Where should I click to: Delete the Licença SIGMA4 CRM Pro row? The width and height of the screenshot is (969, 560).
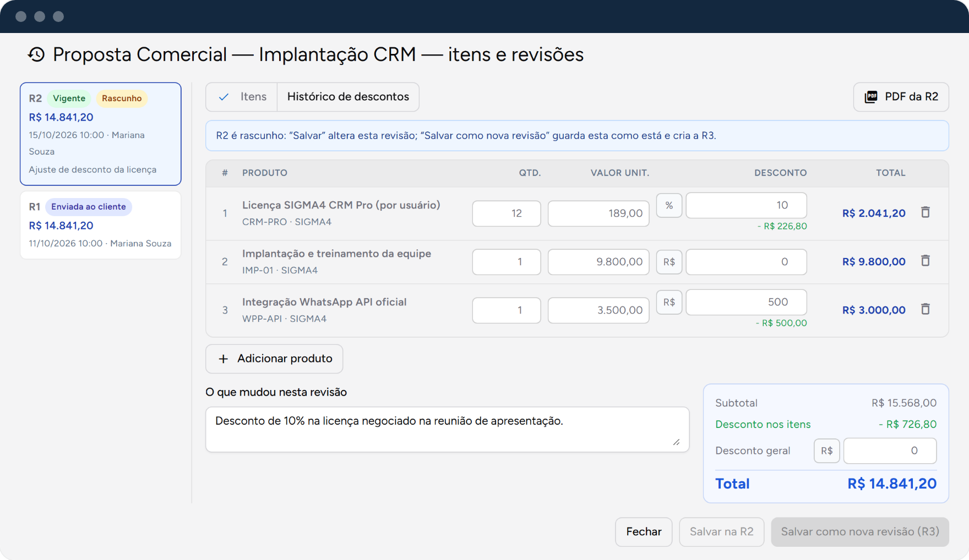pyautogui.click(x=926, y=212)
